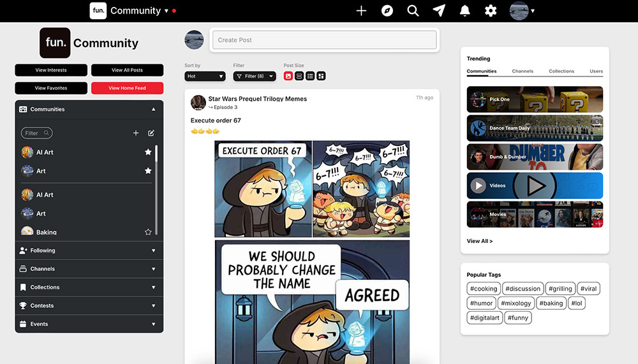Screen dimensions: 638x364
Task: Click the plus icon in the top bar
Action: coord(361,11)
